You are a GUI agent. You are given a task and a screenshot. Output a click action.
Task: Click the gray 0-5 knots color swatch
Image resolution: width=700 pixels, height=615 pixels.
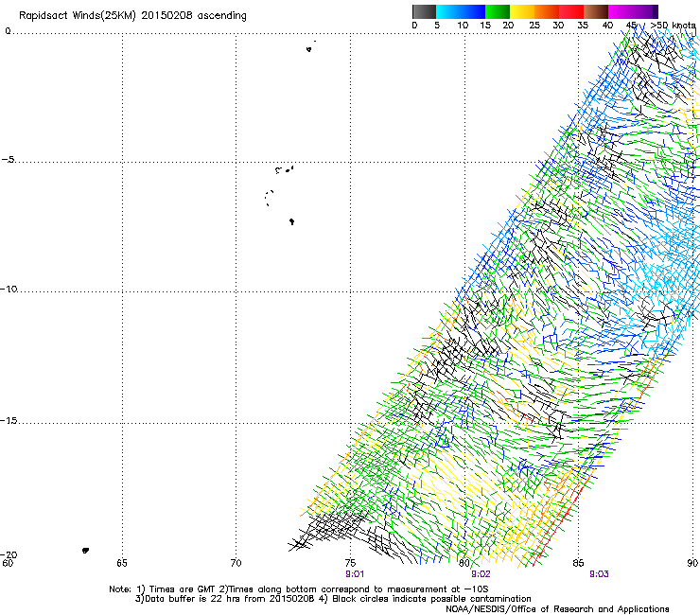(x=424, y=11)
